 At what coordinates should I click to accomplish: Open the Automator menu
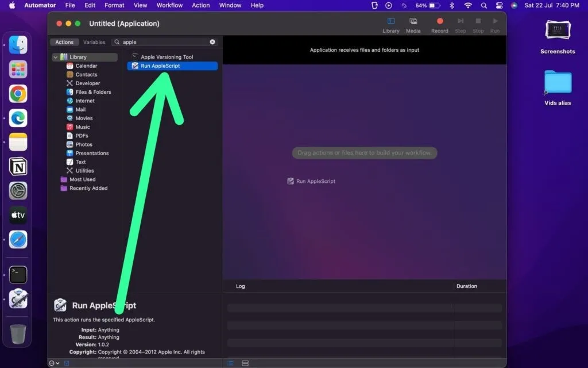40,5
